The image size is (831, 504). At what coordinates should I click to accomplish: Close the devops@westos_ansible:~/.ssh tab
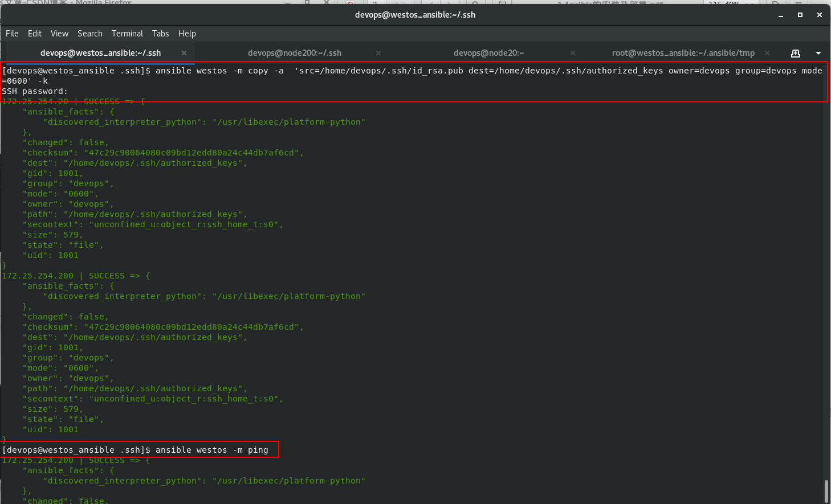184,53
